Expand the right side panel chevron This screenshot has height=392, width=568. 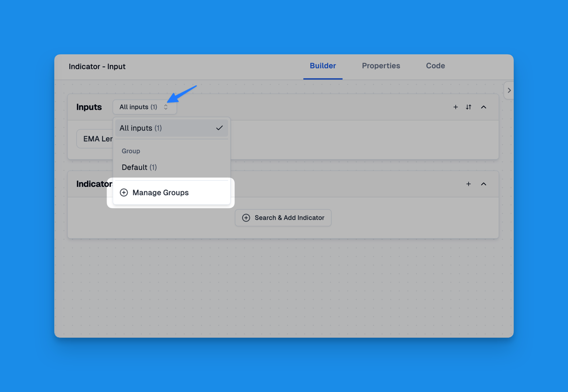[x=509, y=90]
